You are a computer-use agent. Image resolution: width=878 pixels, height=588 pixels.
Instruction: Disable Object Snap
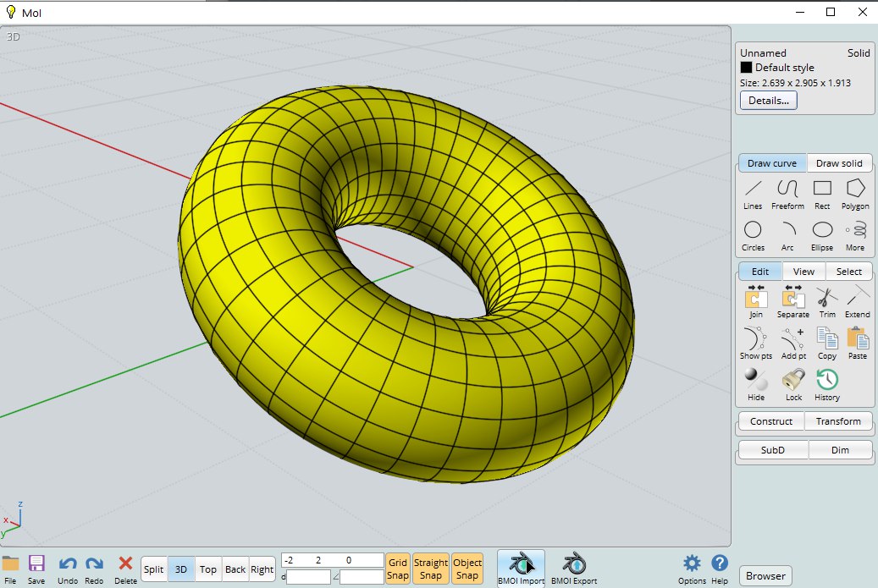tap(467, 569)
